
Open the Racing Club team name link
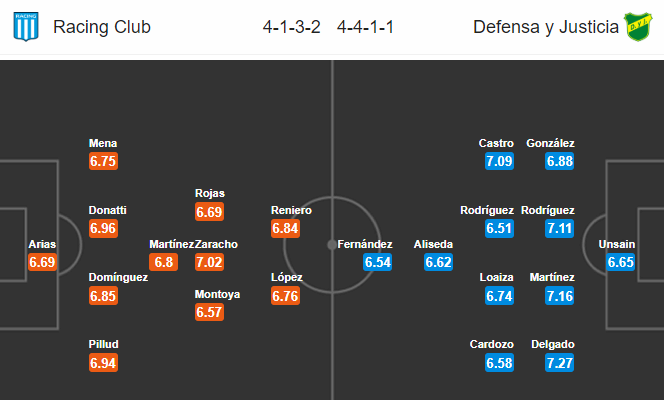pyautogui.click(x=102, y=27)
